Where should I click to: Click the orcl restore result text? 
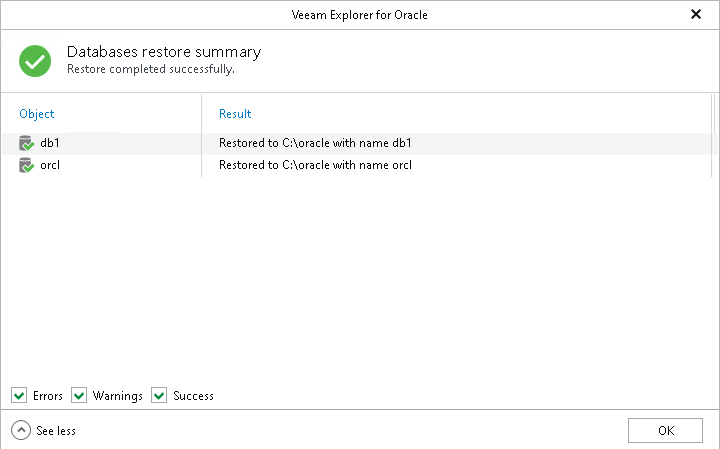tap(315, 165)
